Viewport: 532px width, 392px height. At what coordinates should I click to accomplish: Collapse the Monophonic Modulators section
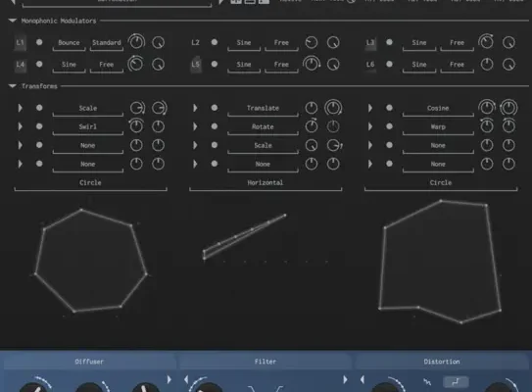coord(13,21)
